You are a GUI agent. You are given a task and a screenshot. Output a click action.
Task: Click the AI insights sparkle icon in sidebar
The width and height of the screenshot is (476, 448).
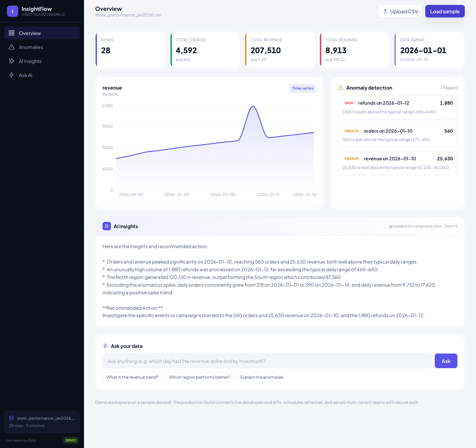(12, 61)
